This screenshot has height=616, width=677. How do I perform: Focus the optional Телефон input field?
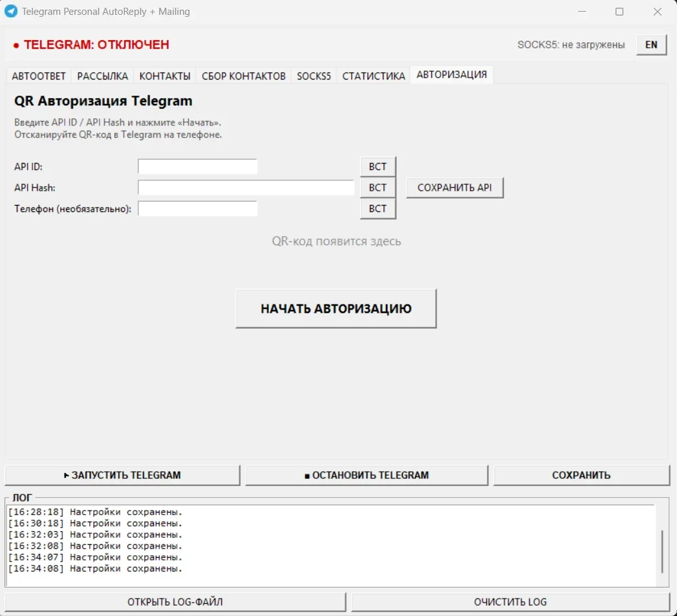click(198, 209)
